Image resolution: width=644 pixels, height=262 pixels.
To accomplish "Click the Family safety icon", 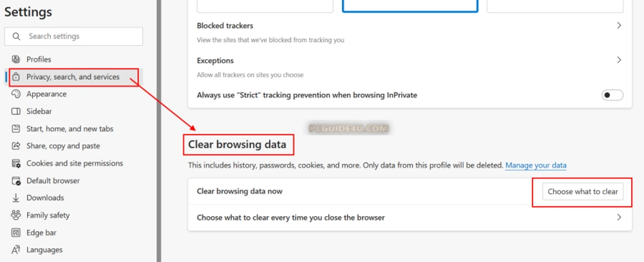I will tap(16, 216).
